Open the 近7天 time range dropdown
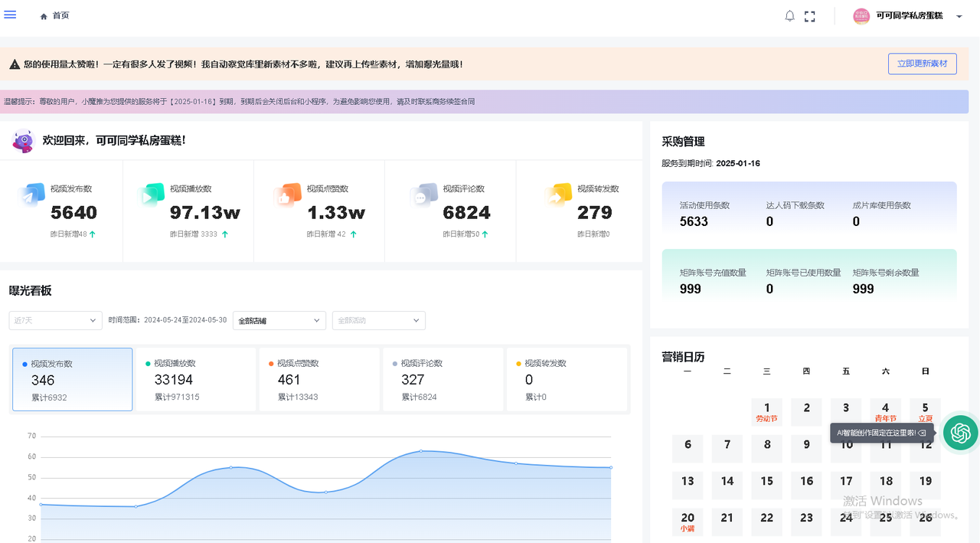The width and height of the screenshot is (980, 543). (55, 320)
